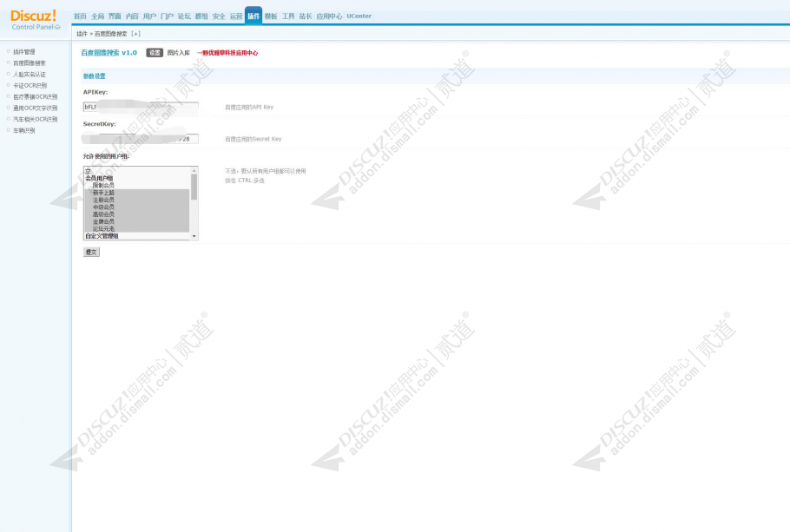
Task: Open the 安全 menu
Action: [219, 16]
